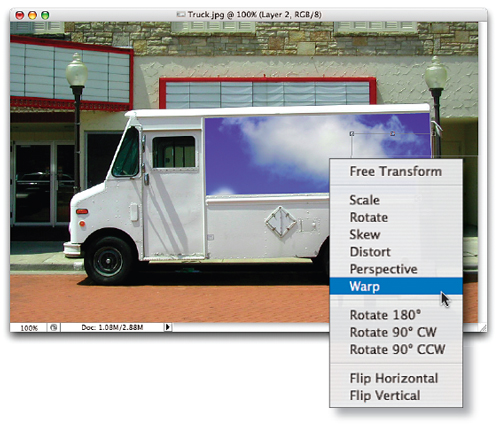
Task: Click the 100% zoom level field
Action: coord(29,328)
